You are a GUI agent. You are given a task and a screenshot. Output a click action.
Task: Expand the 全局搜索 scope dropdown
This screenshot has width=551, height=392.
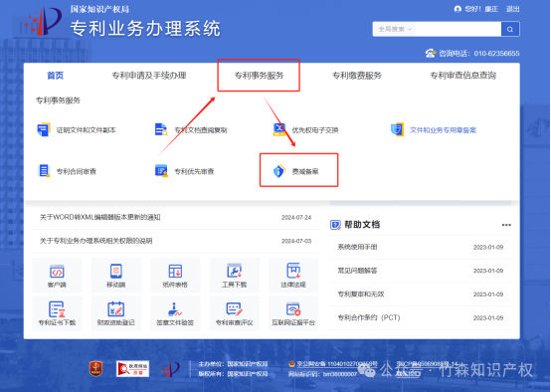[x=394, y=29]
